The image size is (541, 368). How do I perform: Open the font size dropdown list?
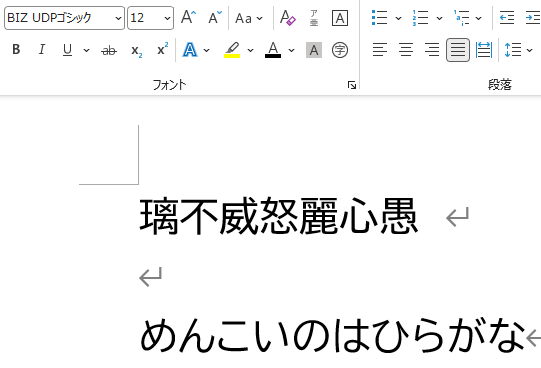click(167, 18)
